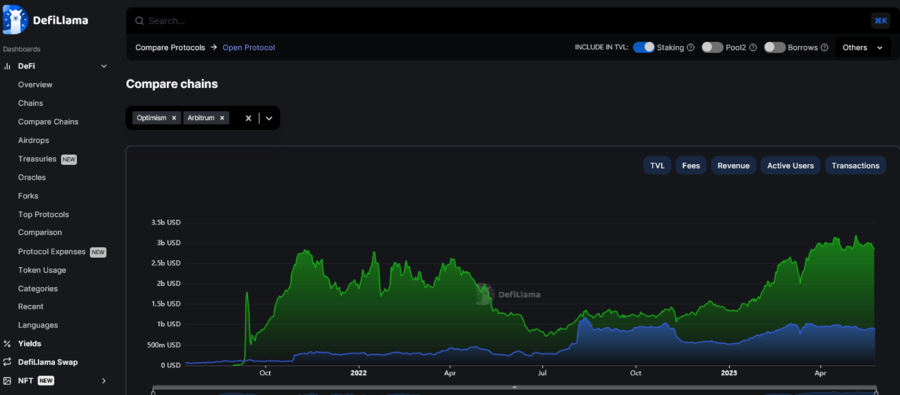The width and height of the screenshot is (900, 395).
Task: Open chain selector dropdown arrow
Action: coord(269,118)
